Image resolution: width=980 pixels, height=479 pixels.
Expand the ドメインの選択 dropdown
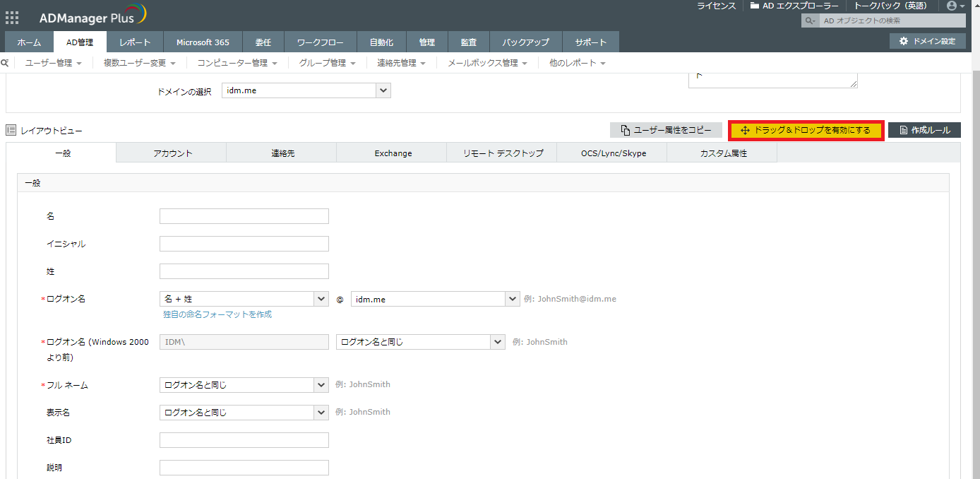[x=383, y=90]
